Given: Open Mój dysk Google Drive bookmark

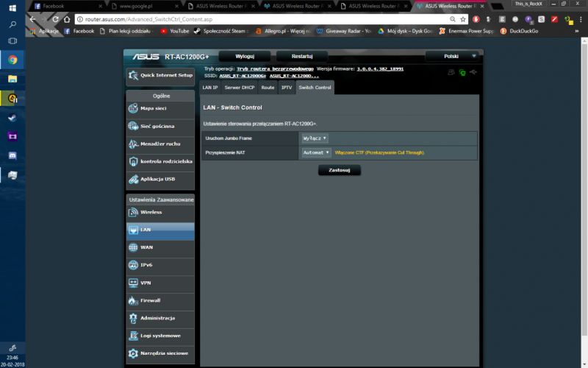Looking at the screenshot, I should (406, 31).
